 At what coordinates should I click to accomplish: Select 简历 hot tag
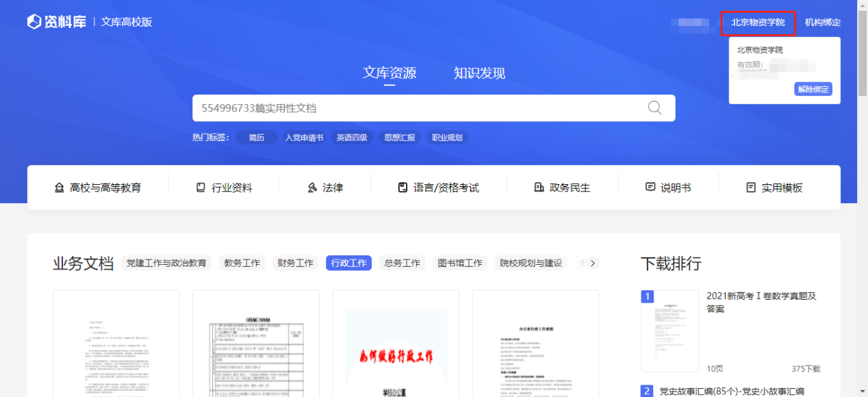pos(257,138)
